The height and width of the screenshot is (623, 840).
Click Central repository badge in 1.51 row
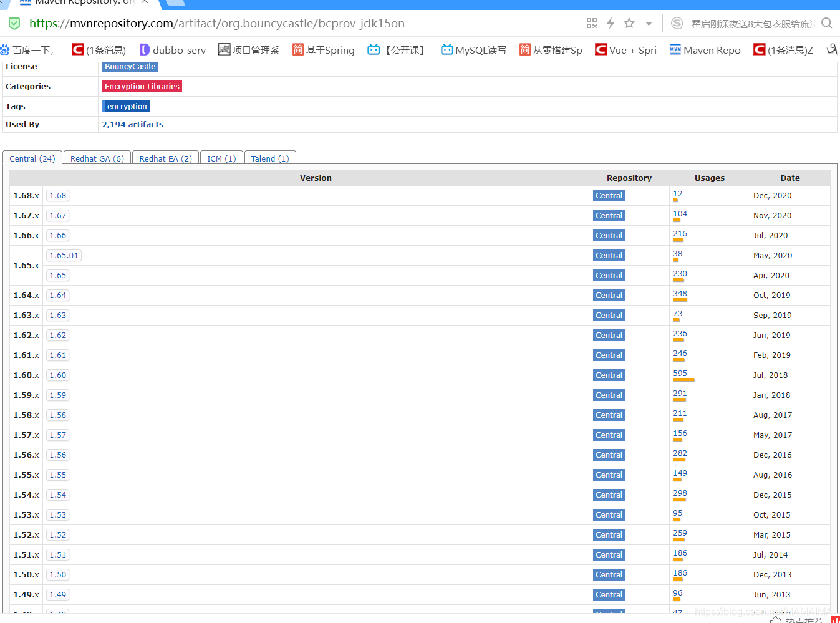[609, 555]
